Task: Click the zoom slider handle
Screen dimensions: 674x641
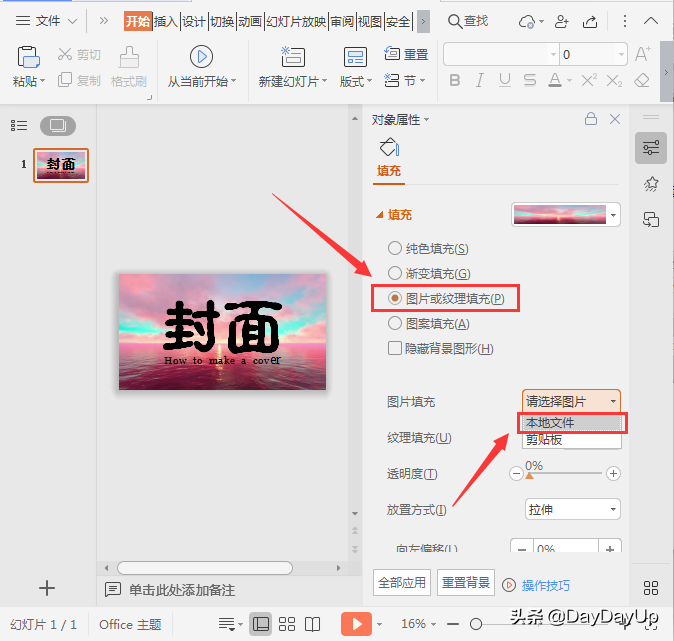Action: (x=475, y=624)
